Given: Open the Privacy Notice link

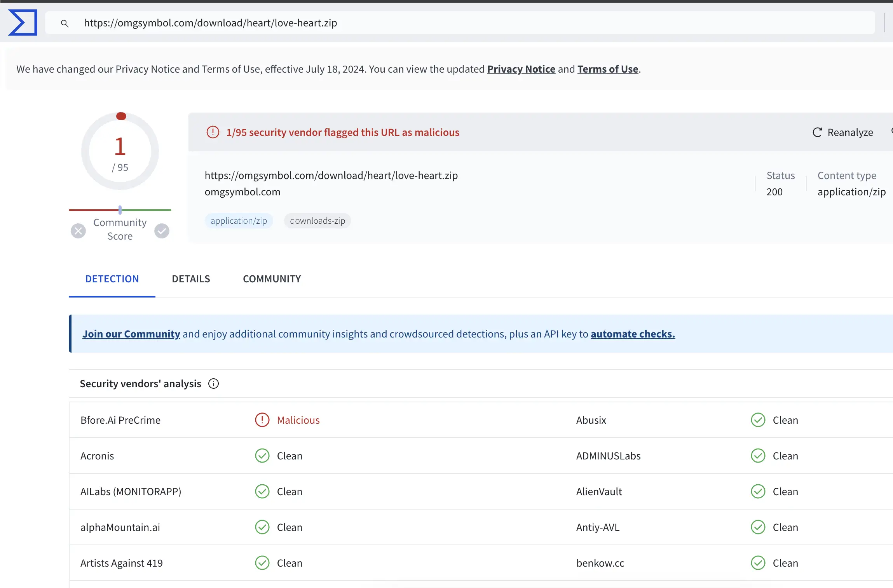Looking at the screenshot, I should (521, 69).
